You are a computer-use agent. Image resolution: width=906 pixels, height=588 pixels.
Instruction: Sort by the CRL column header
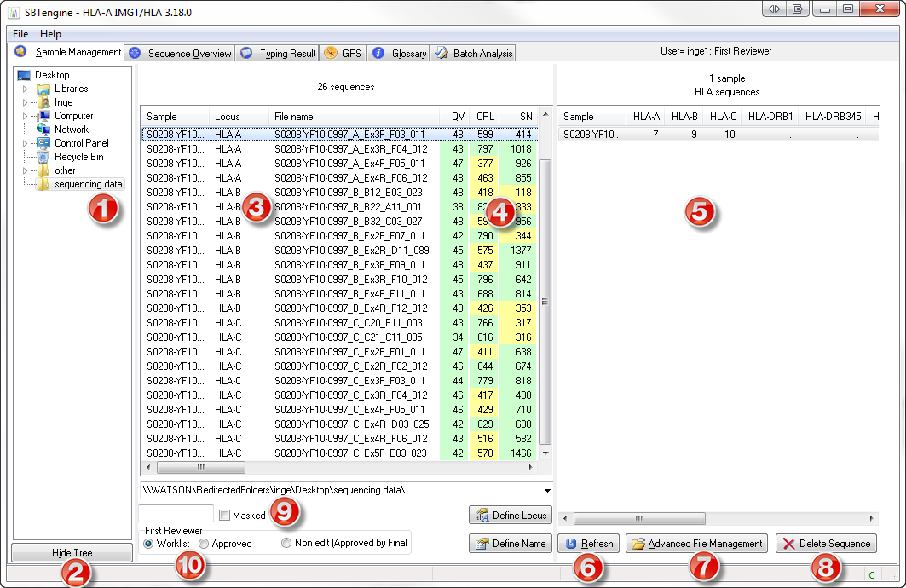pos(484,116)
